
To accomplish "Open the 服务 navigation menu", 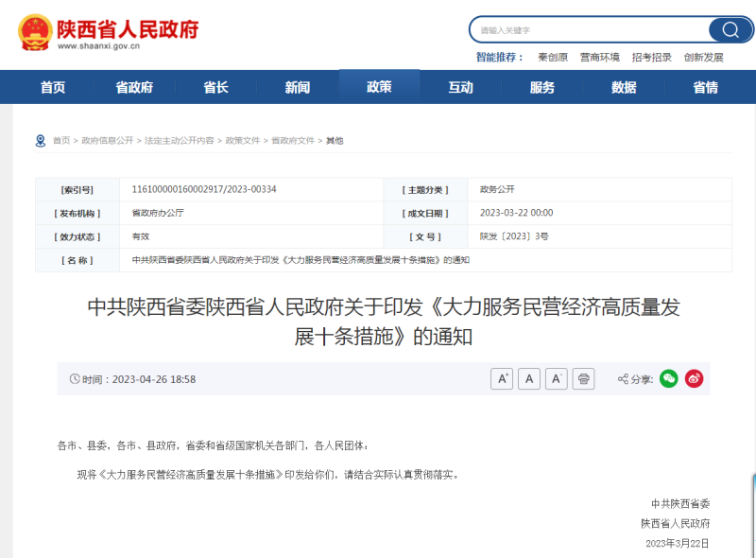I will point(542,87).
